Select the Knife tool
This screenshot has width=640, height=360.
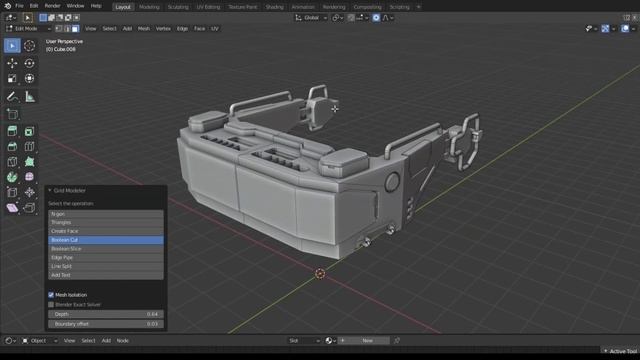pos(12,162)
